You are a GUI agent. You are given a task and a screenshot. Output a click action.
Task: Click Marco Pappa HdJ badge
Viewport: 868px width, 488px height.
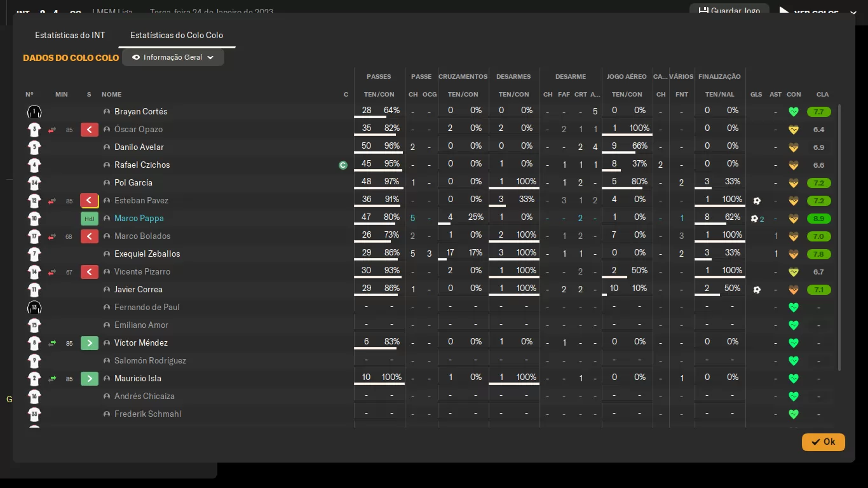(x=90, y=219)
